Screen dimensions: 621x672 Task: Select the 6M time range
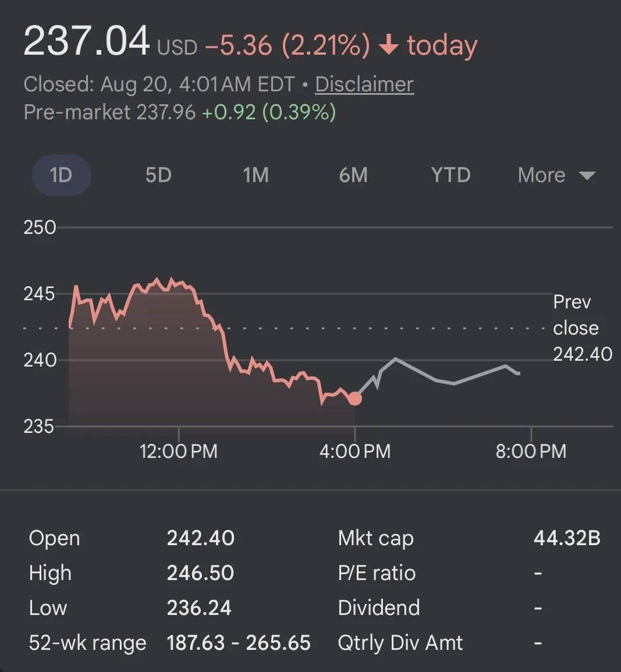tap(353, 175)
